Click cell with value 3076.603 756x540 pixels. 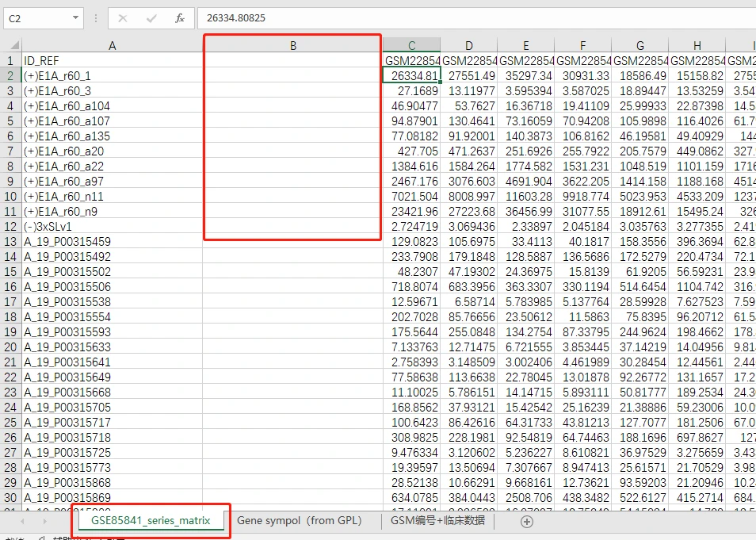tap(468, 182)
